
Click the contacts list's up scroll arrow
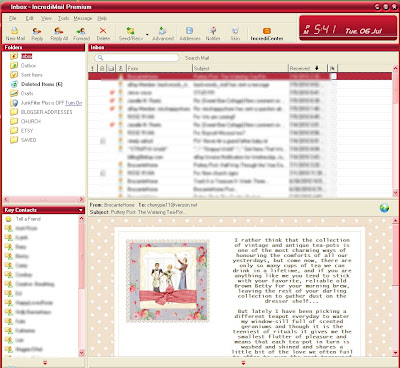click(82, 218)
